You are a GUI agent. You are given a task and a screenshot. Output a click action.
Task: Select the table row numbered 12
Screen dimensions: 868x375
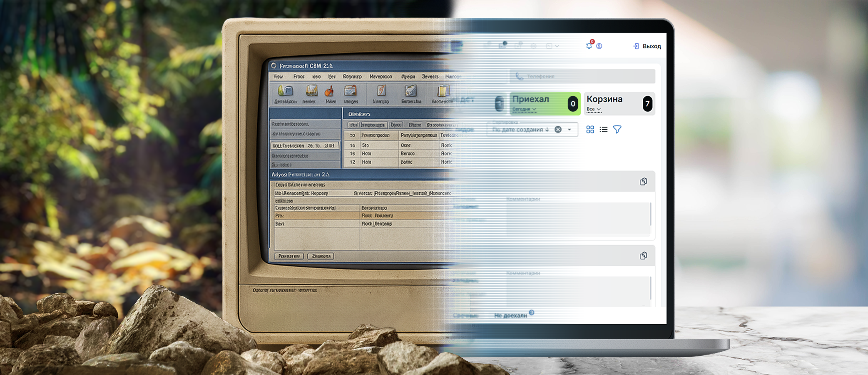[x=399, y=162]
